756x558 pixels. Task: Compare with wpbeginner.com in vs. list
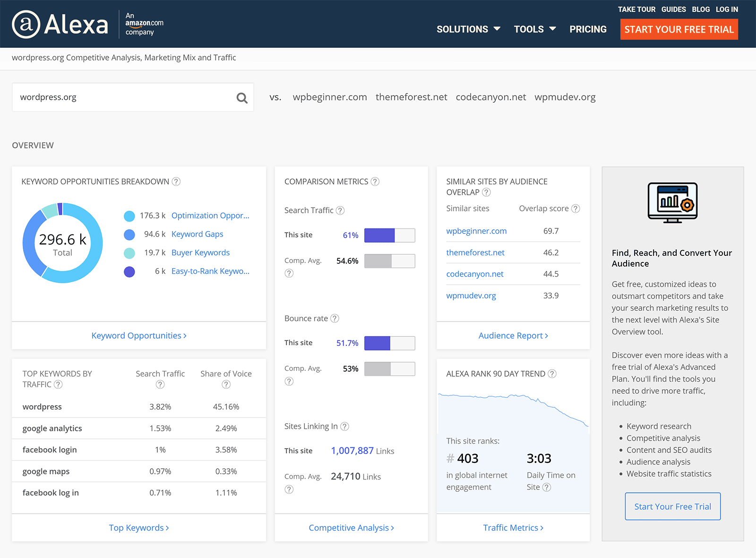pos(330,97)
